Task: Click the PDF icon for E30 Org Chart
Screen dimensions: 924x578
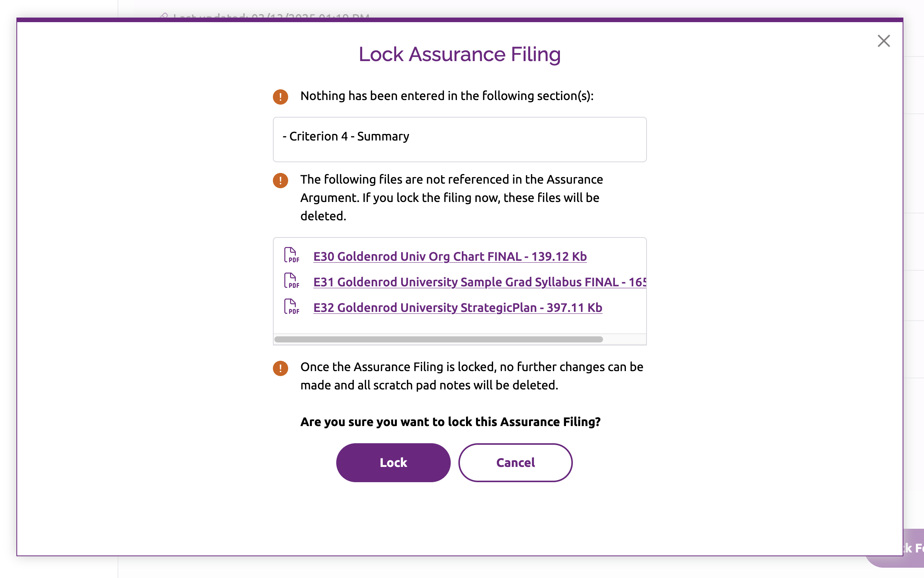Action: [291, 255]
